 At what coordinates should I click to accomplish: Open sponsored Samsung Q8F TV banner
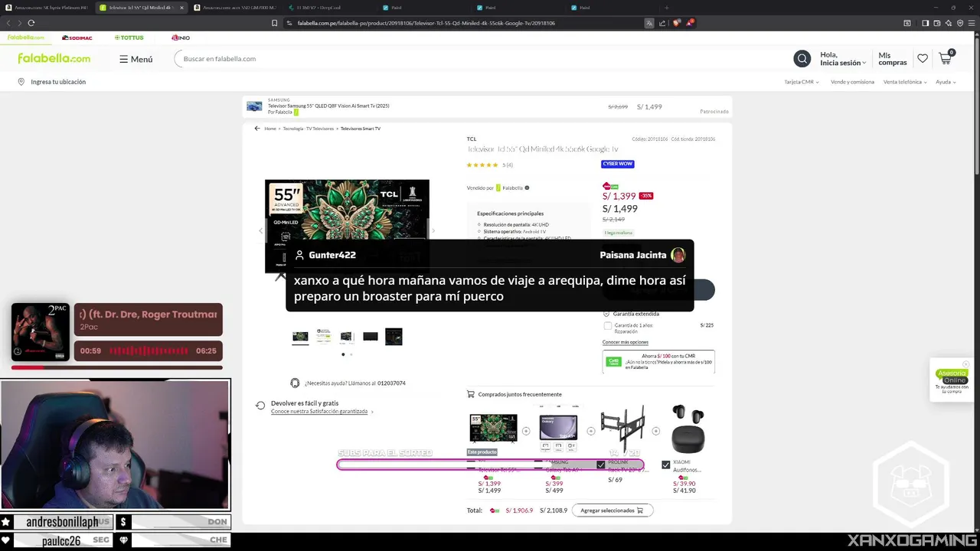[487, 106]
